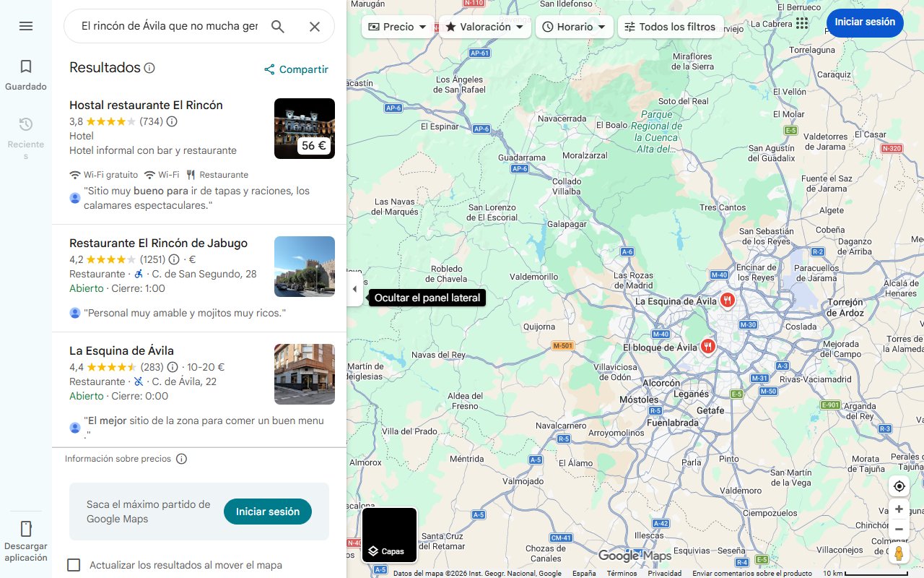Open the Google apps grid launcher

click(x=802, y=24)
